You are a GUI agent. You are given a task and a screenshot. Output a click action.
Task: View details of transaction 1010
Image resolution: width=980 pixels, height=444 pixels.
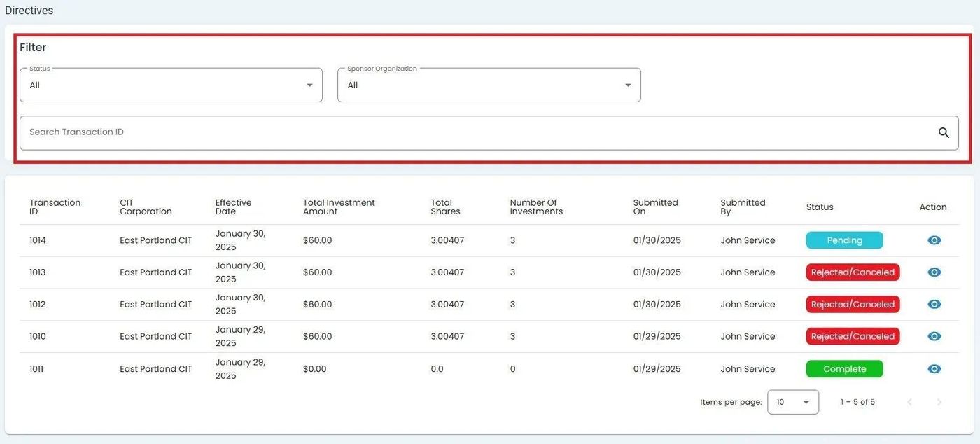934,337
